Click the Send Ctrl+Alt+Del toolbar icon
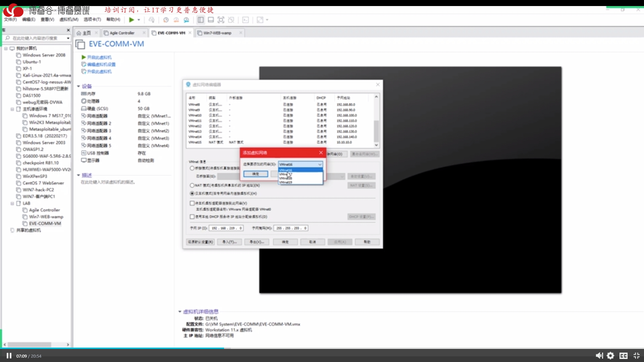The height and width of the screenshot is (362, 644). point(152,20)
